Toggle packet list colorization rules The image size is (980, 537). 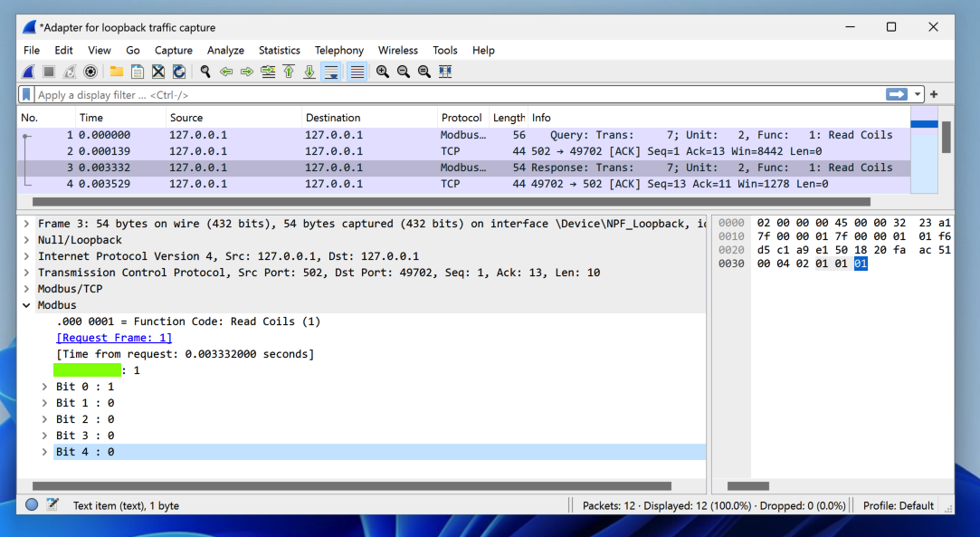(357, 72)
